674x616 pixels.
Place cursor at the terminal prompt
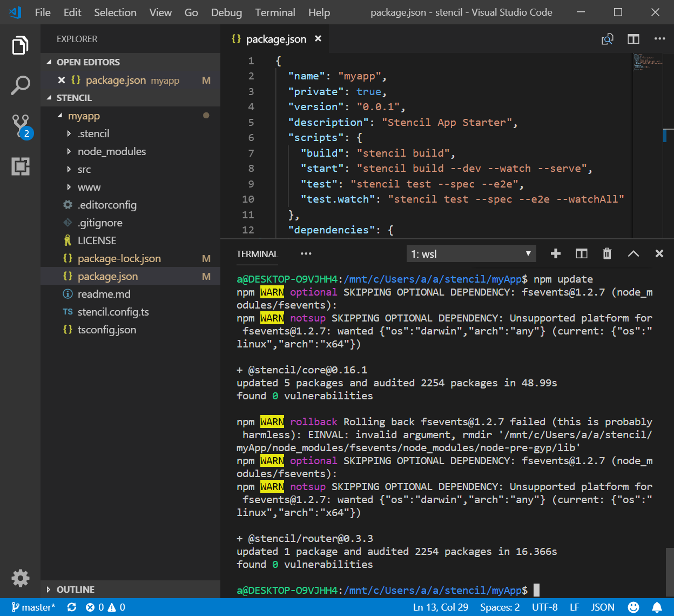coord(536,590)
